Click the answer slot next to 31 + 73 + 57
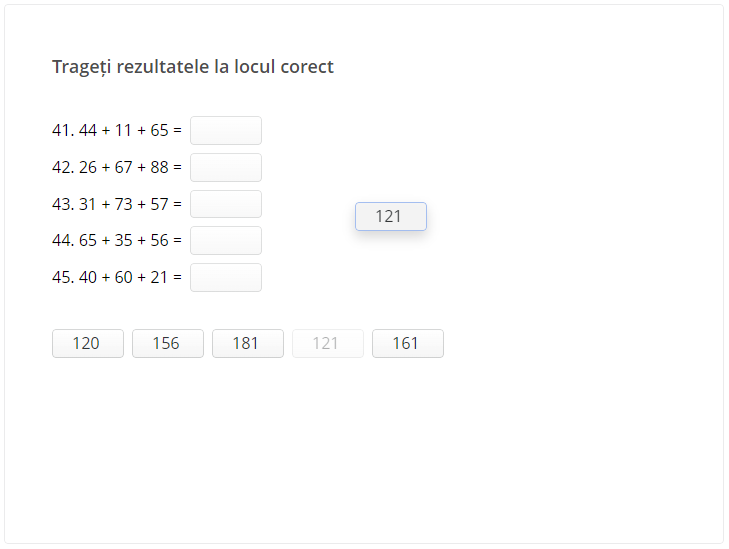 (226, 204)
